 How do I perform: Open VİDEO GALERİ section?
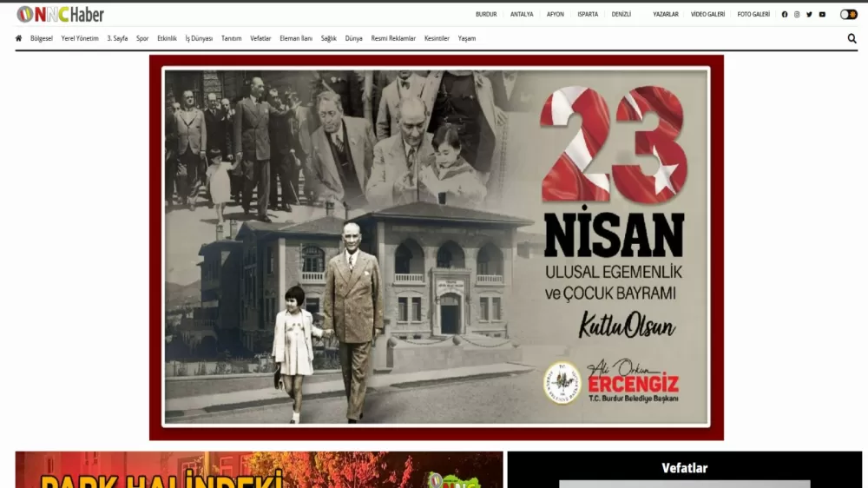point(707,15)
